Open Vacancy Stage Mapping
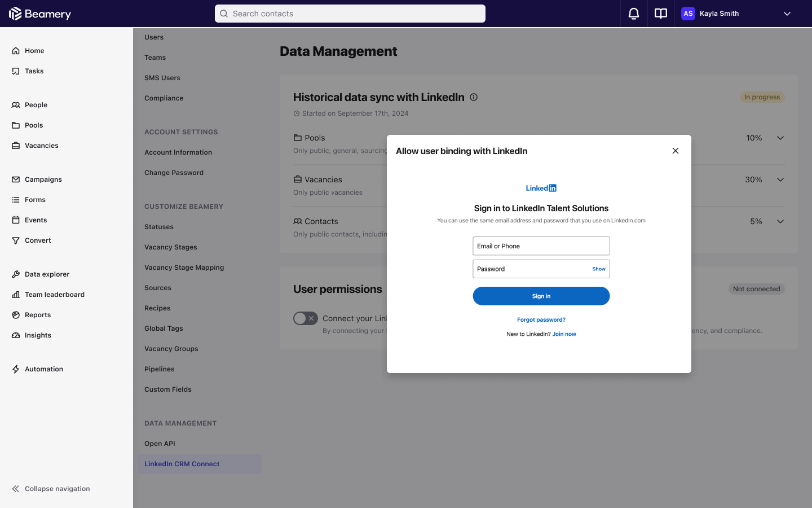The width and height of the screenshot is (812, 508). tap(184, 268)
